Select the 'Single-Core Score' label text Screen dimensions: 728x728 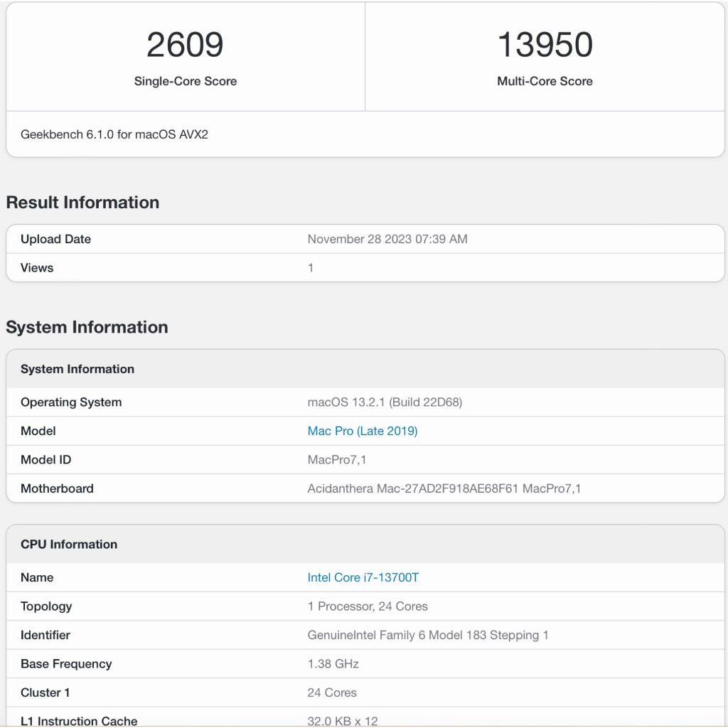[x=185, y=81]
